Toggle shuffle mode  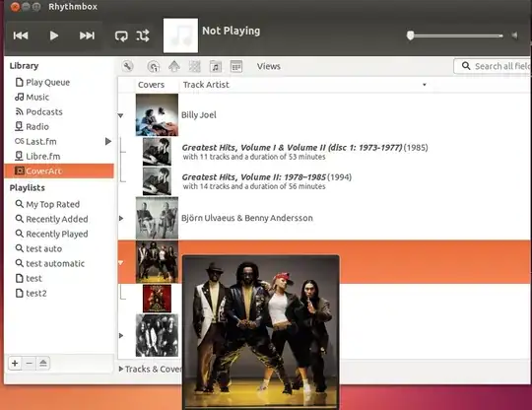[143, 35]
